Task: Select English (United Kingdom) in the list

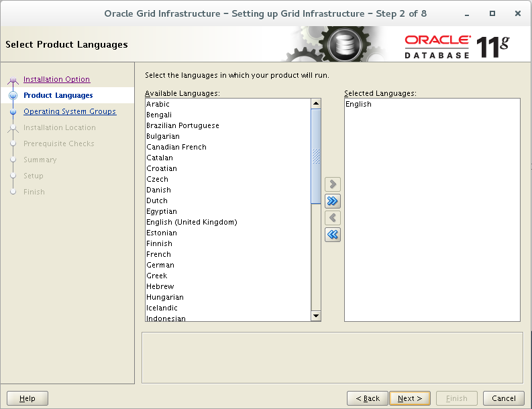Action: click(x=227, y=222)
